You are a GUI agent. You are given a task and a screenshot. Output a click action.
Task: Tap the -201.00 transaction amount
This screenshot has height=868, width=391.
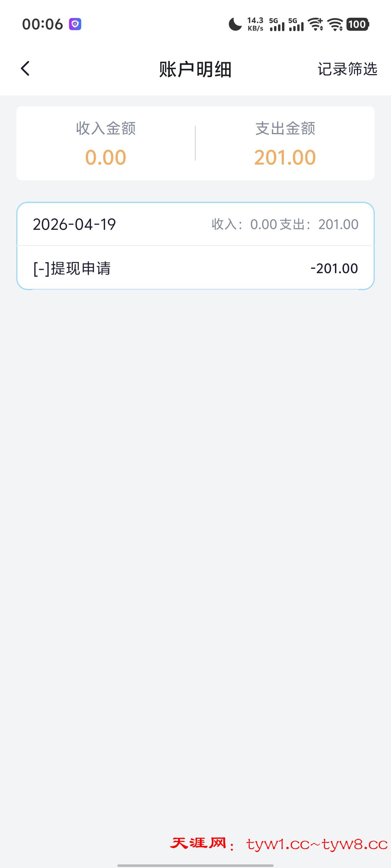click(334, 268)
